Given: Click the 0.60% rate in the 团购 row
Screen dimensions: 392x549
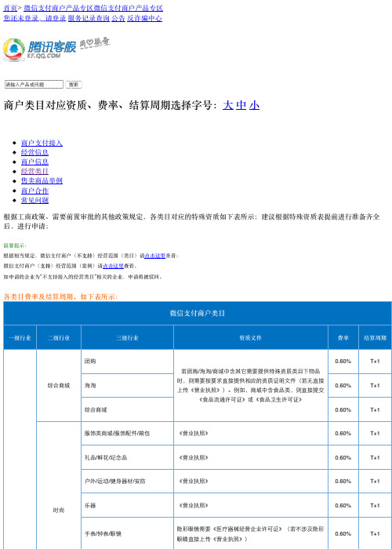Looking at the screenshot, I should click(x=343, y=362).
